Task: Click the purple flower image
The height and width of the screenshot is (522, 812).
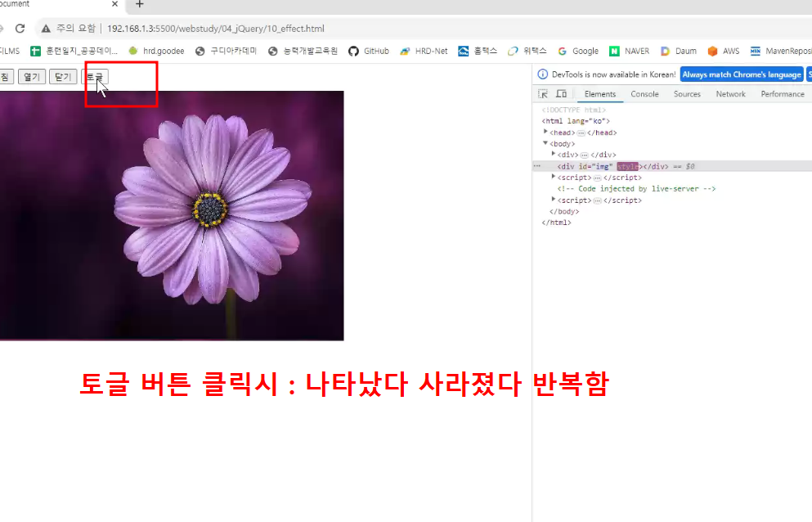Action: pos(172,216)
